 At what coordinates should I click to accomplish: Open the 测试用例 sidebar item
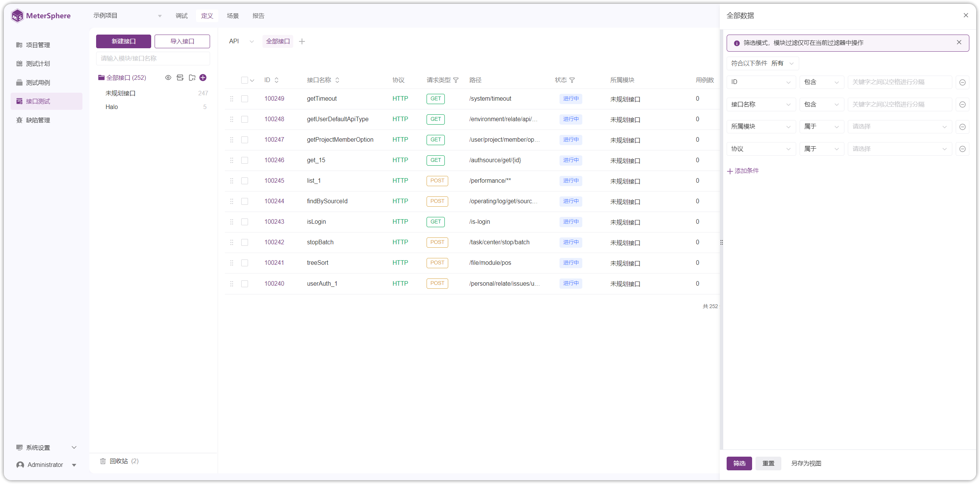click(46, 82)
